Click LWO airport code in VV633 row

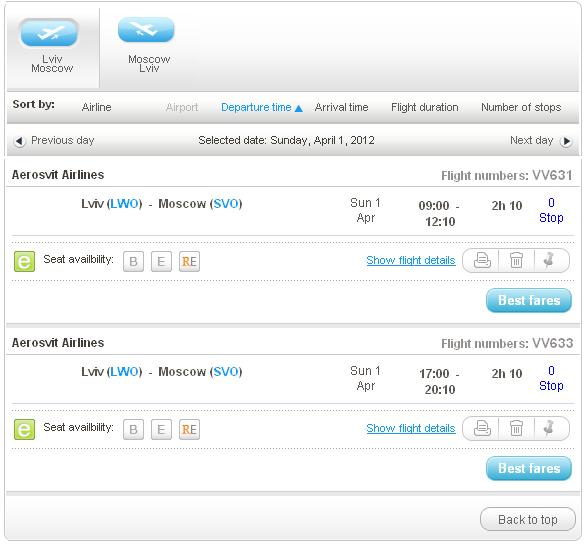tap(125, 372)
